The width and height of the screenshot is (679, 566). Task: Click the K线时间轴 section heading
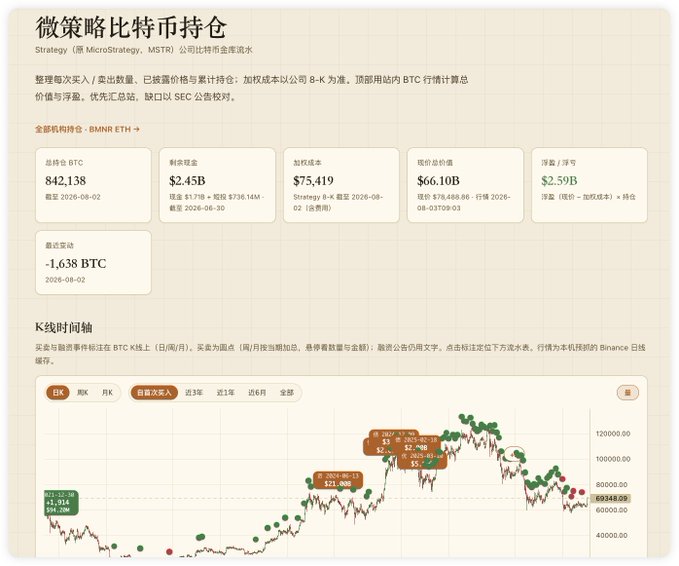[64, 327]
